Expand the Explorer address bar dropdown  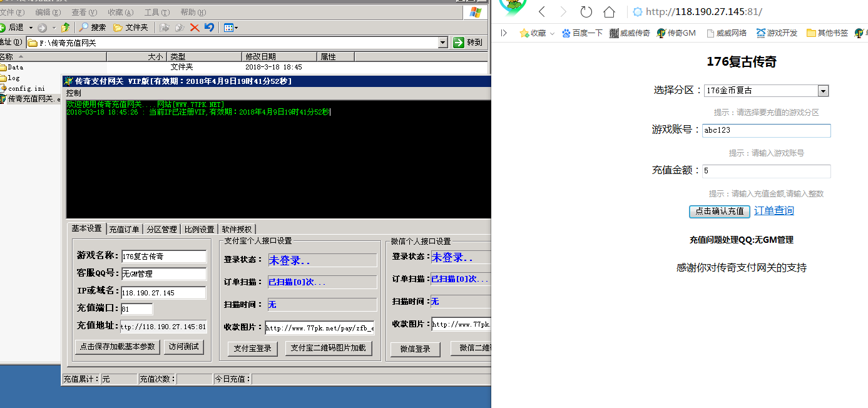[x=443, y=43]
